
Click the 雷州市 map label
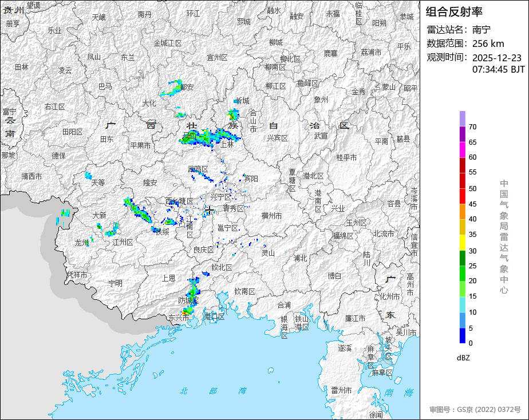coord(341,390)
